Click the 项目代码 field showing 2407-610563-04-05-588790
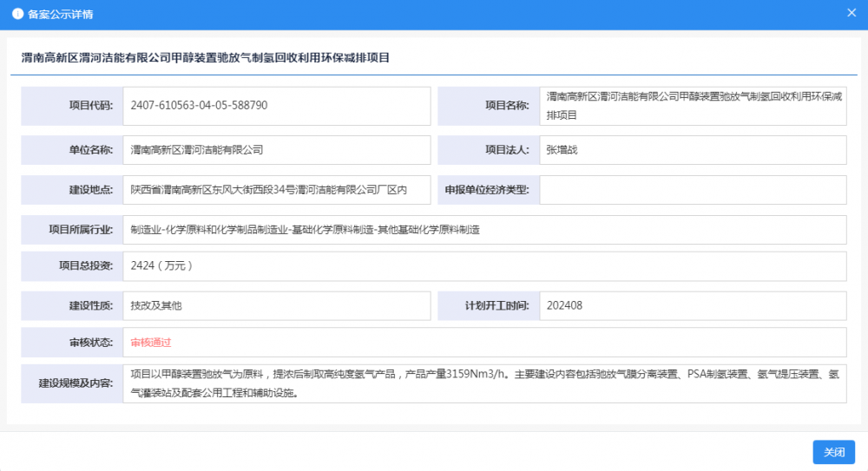This screenshot has width=868, height=471. [x=276, y=106]
